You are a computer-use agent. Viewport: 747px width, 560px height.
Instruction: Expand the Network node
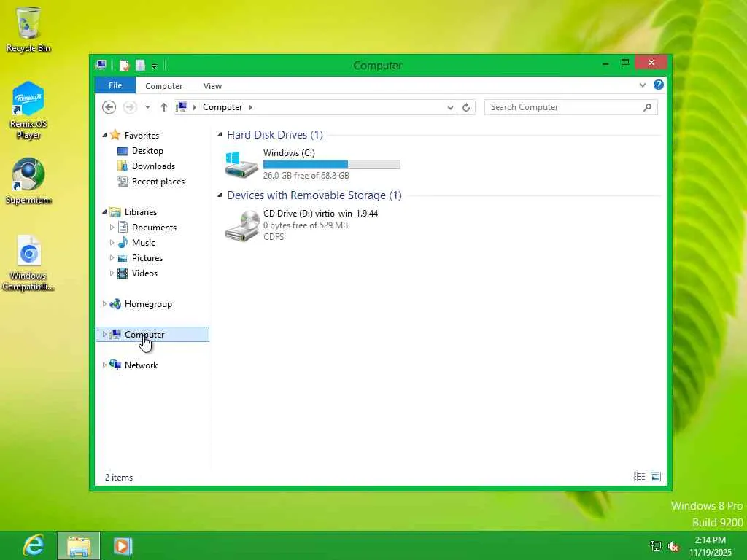click(104, 365)
